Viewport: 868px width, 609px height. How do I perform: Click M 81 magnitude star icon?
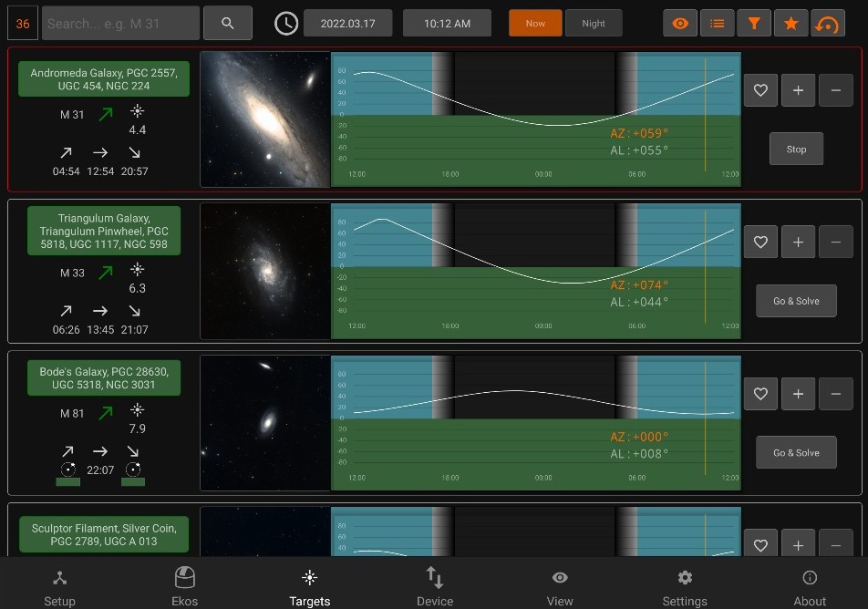138,410
